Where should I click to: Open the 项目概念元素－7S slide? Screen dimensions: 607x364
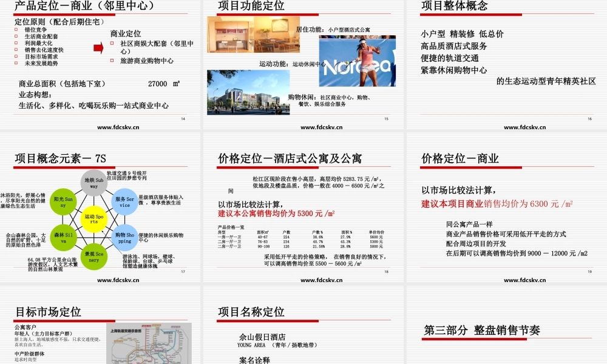click(x=100, y=207)
